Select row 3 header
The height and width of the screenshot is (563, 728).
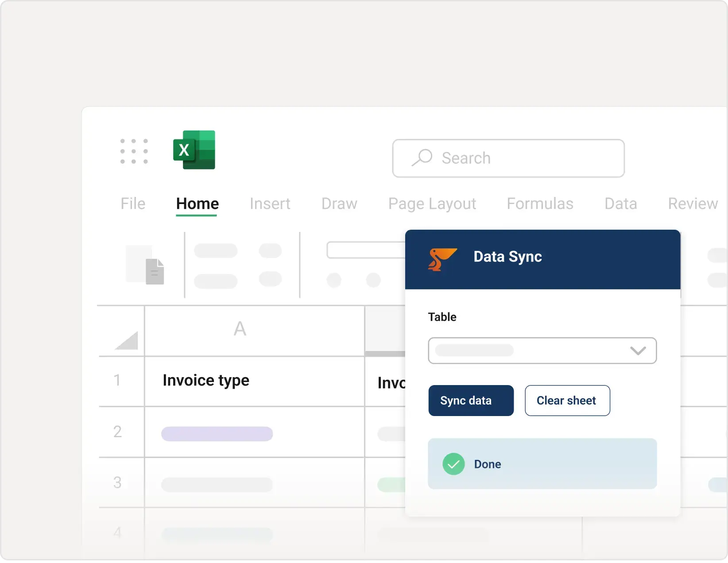tap(121, 482)
